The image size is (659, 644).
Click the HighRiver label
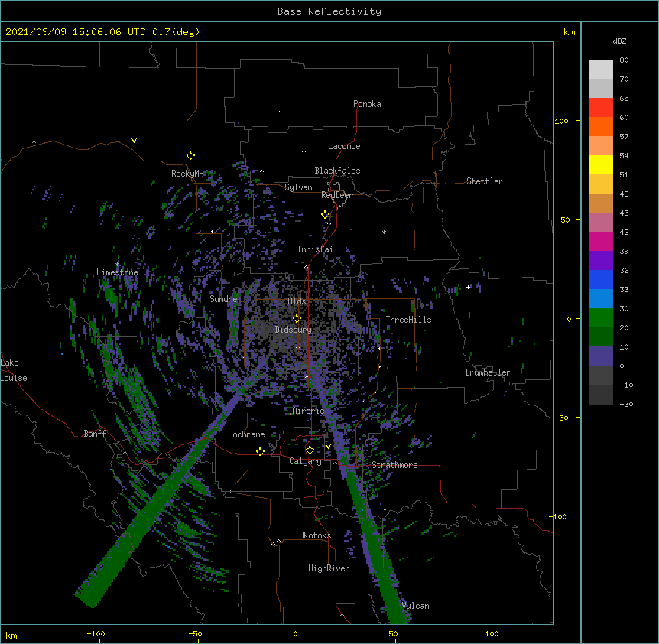[x=329, y=568]
